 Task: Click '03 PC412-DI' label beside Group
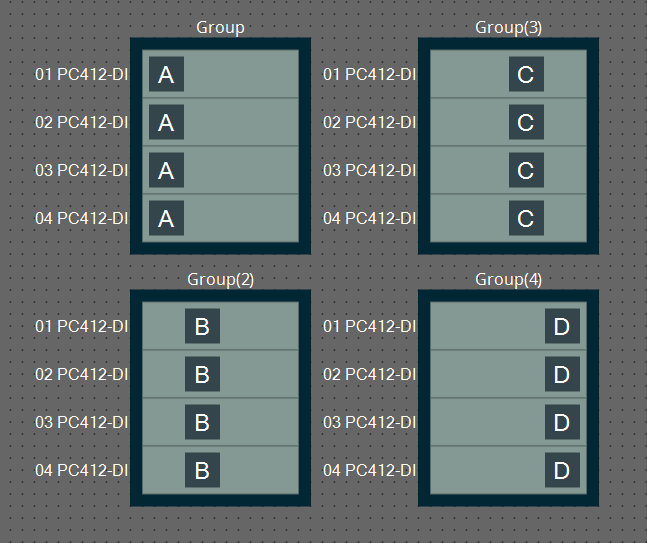[81, 170]
